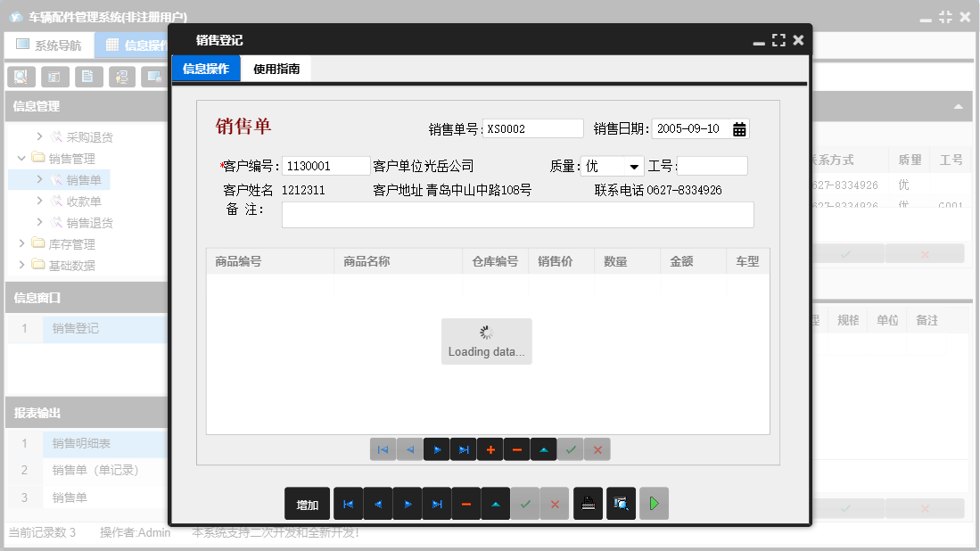
Task: Click the print icon in bottom toolbar
Action: (588, 504)
